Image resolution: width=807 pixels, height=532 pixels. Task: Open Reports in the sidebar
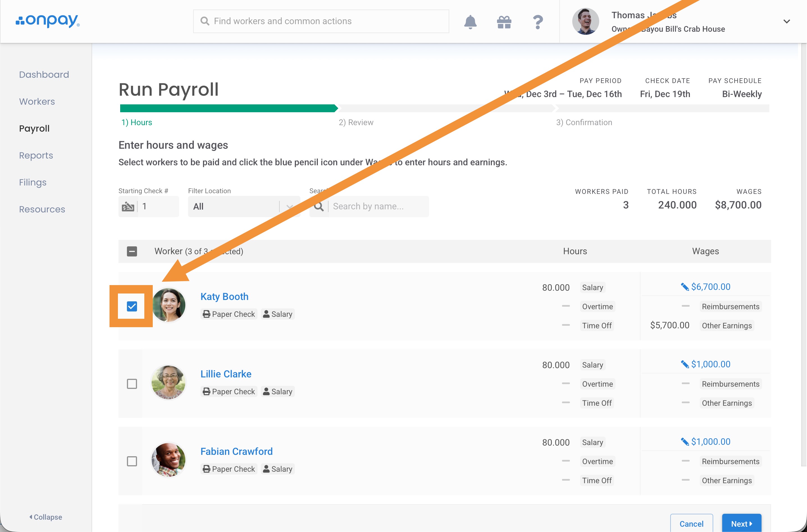click(x=36, y=155)
